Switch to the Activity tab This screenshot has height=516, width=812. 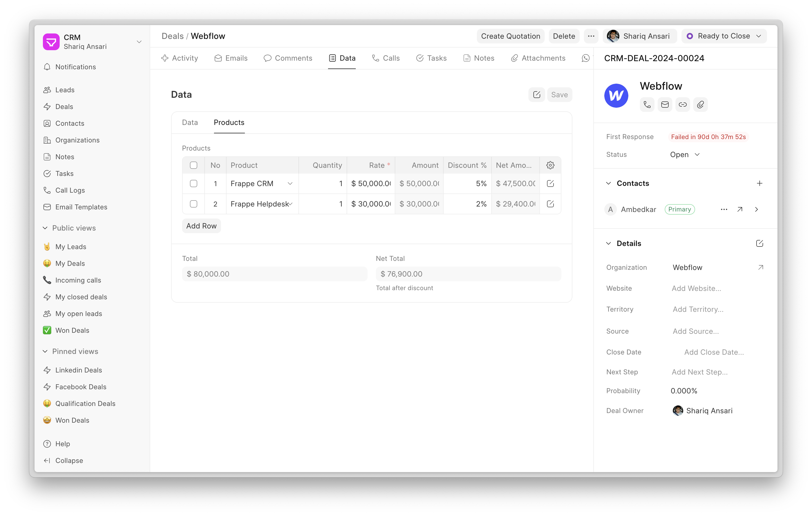[x=180, y=58]
